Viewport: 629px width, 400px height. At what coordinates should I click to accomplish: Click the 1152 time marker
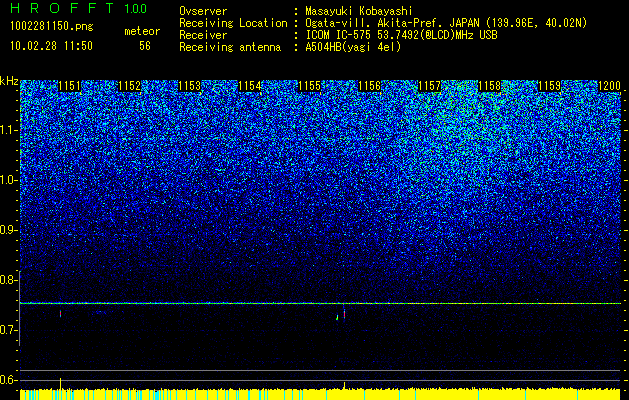(x=130, y=86)
